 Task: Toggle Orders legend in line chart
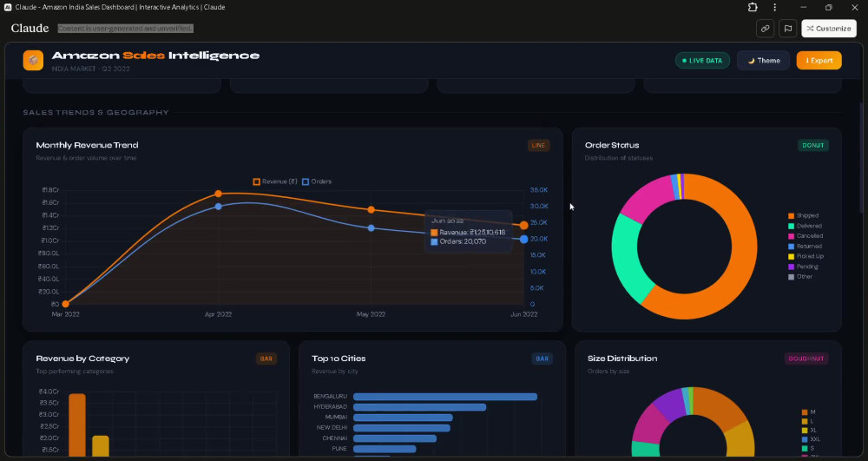pyautogui.click(x=317, y=181)
